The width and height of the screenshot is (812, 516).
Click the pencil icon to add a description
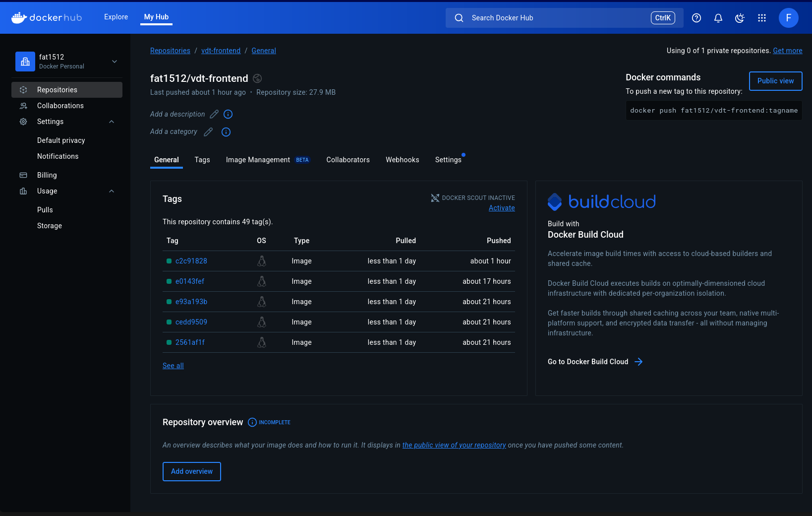click(214, 114)
